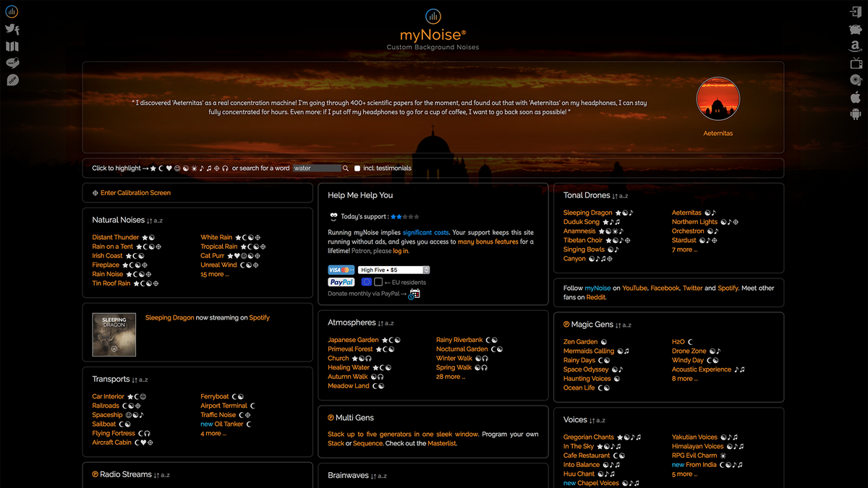Open the site map icon in left sidebar
Screen dimensions: 868x488
[x=12, y=46]
